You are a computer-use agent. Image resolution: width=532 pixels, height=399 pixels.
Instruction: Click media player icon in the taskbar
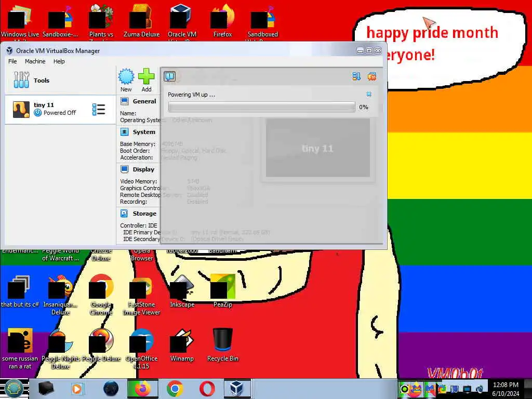77,389
